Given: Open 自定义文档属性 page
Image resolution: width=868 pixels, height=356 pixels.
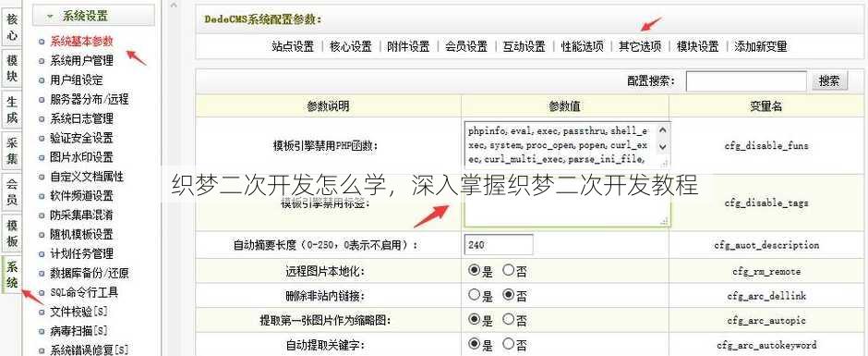Looking at the screenshot, I should (x=87, y=177).
